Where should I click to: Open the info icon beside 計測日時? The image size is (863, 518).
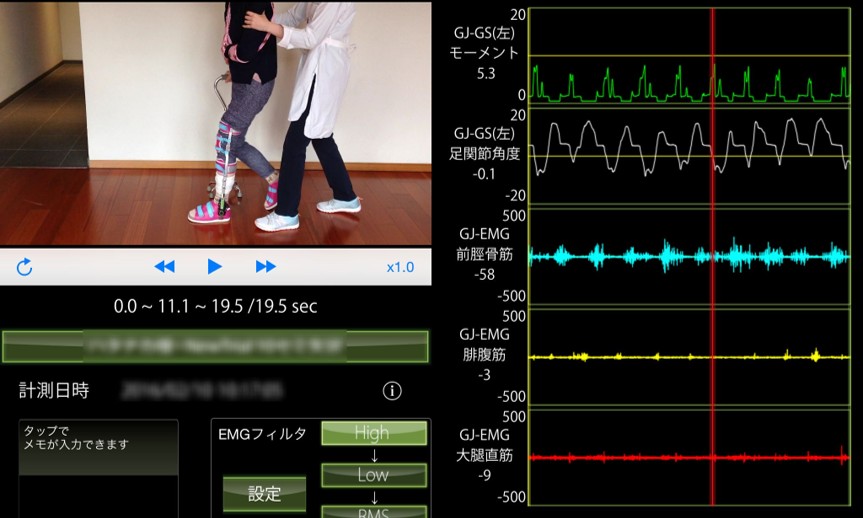393,391
